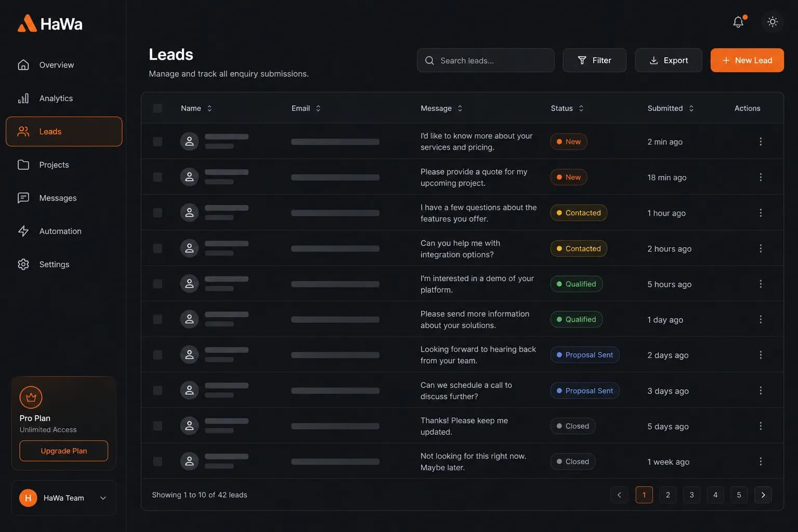Viewport: 798px width, 532px height.
Task: Check the '5 hours ago' lead row
Action: click(x=157, y=284)
